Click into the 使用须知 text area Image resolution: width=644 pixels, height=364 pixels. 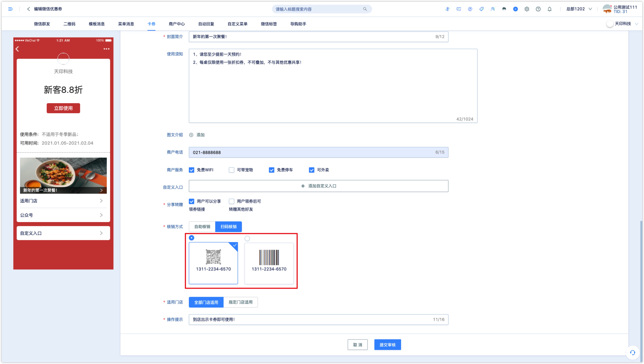333,86
